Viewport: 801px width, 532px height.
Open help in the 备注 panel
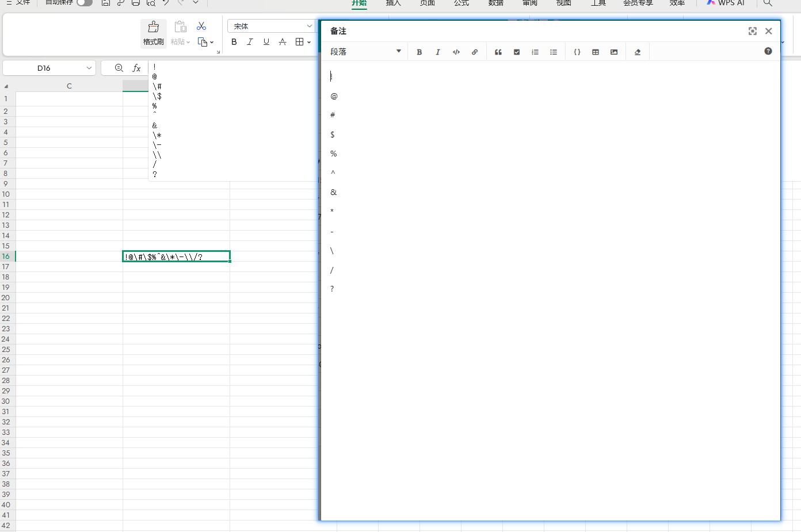coord(768,51)
